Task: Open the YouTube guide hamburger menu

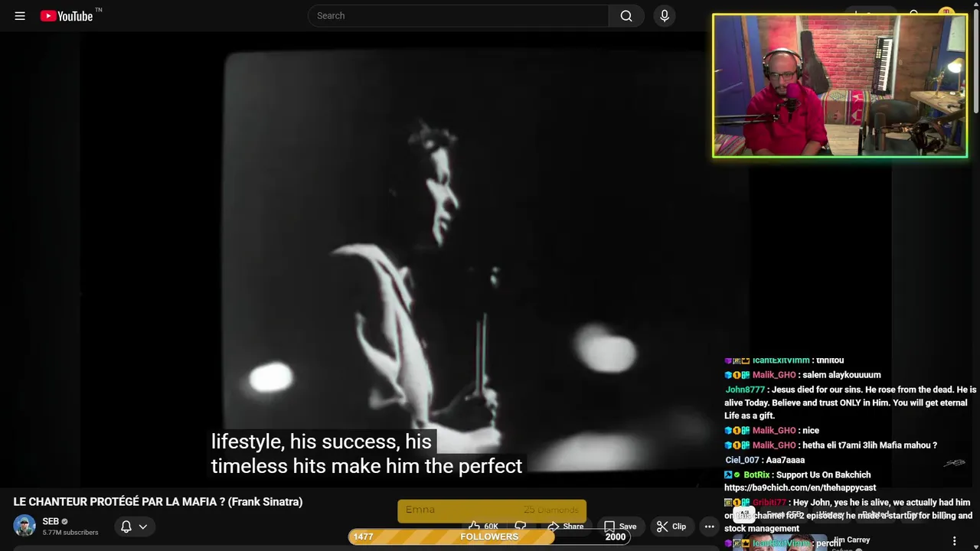Action: point(20,15)
